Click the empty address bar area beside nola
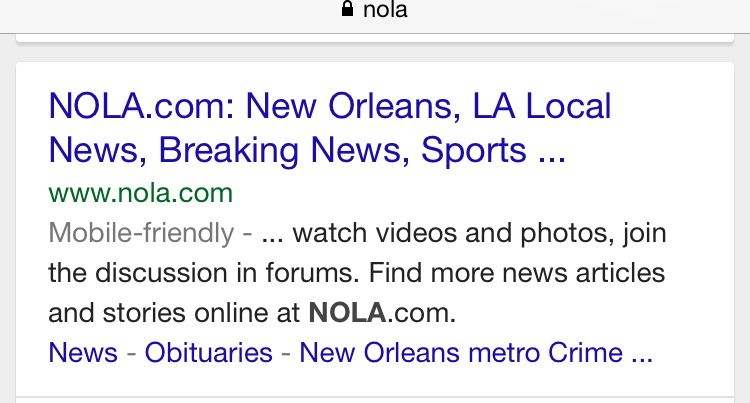Screen dimensions: 750x403 click(574, 12)
